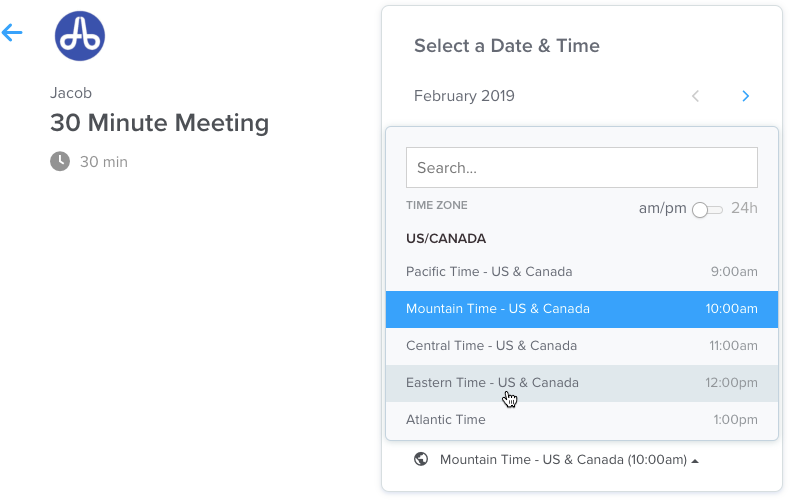This screenshot has height=502, width=791.
Task: Toggle the am/pm 24h switch
Action: click(x=706, y=209)
